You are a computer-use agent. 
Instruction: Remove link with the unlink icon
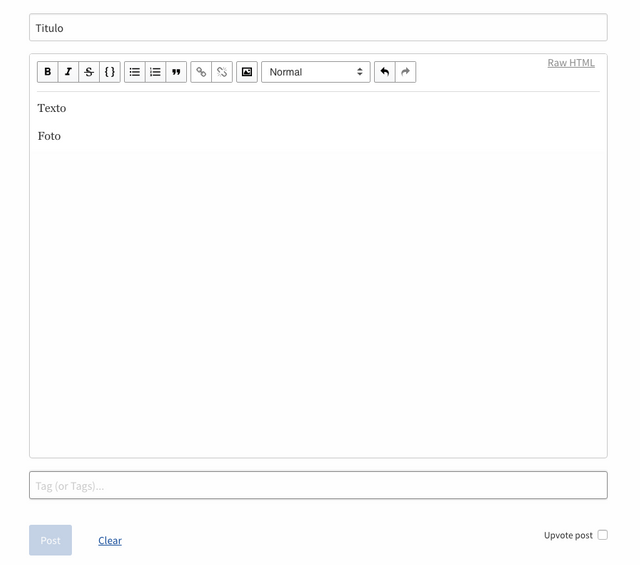(x=222, y=72)
